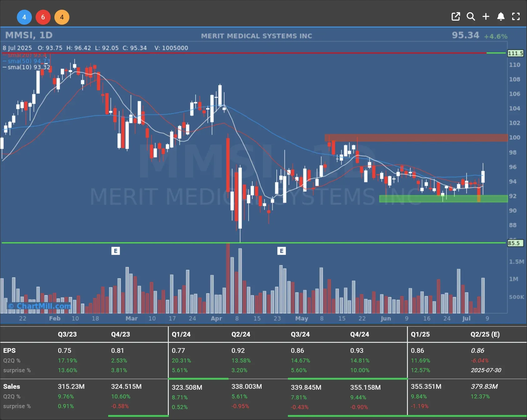Click the MMSI, 1D ticker title
The image size is (527, 420).
29,35
